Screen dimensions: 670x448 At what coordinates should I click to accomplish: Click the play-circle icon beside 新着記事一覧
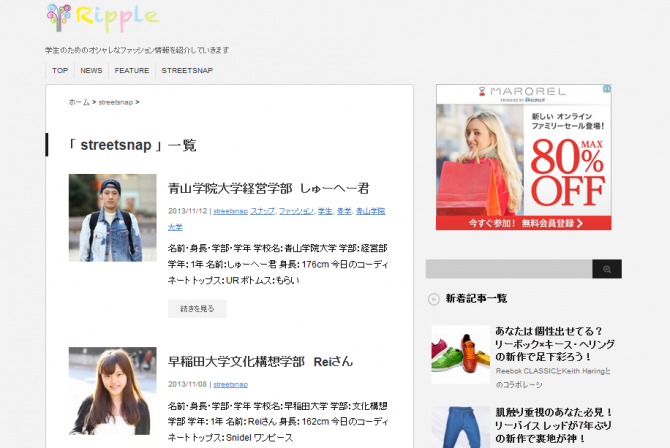pos(434,299)
